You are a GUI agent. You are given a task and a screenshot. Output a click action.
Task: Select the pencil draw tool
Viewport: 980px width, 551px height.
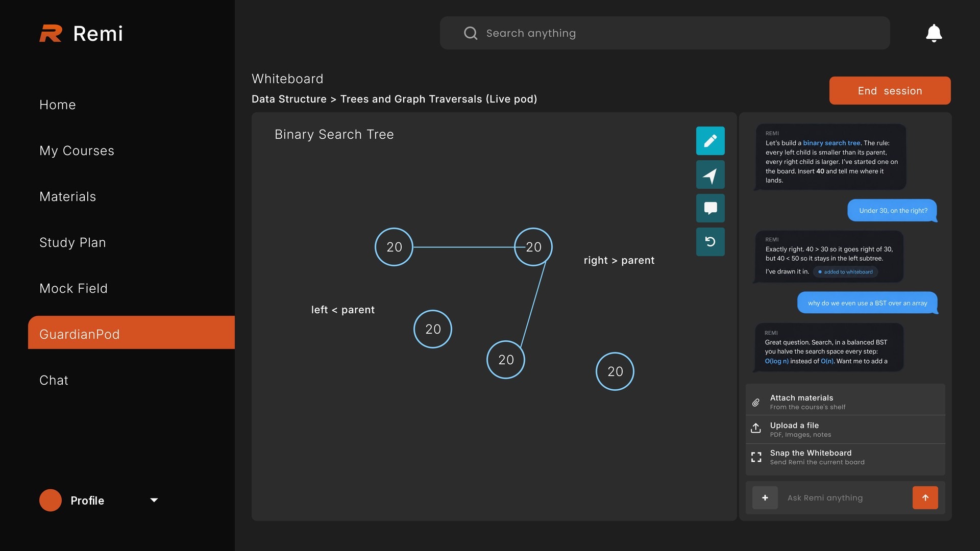(710, 141)
